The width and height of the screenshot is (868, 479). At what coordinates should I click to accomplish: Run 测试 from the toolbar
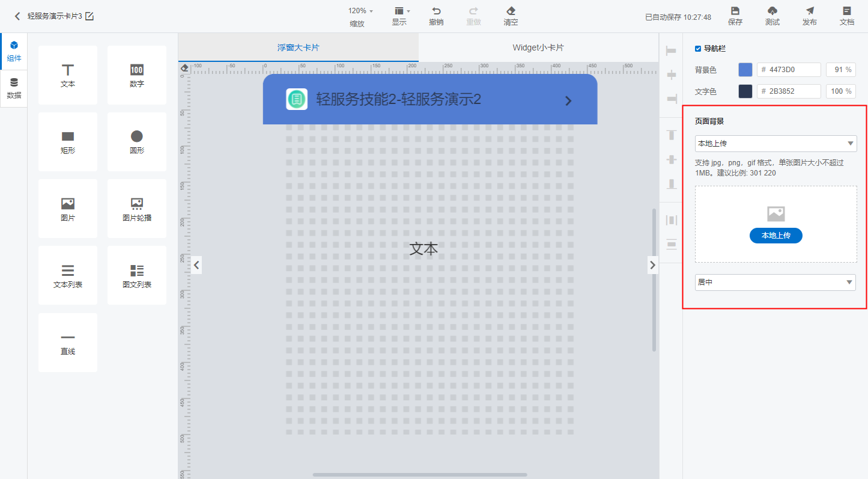pos(772,16)
